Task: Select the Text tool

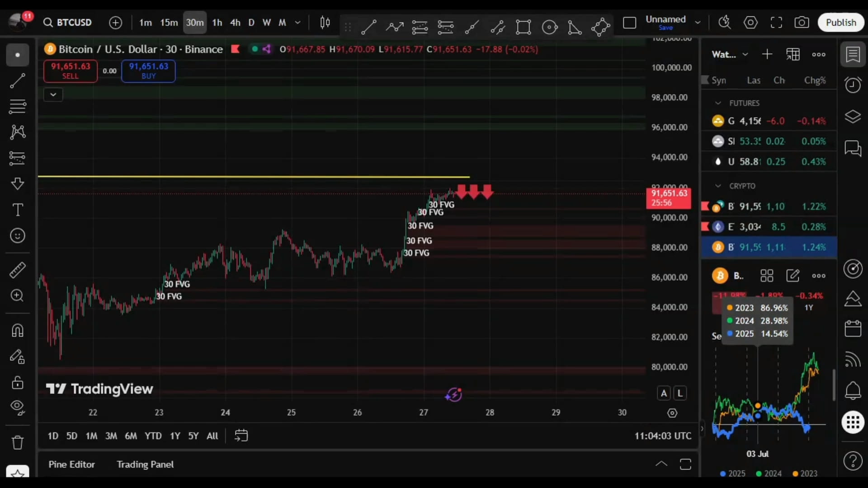Action: pos(18,210)
